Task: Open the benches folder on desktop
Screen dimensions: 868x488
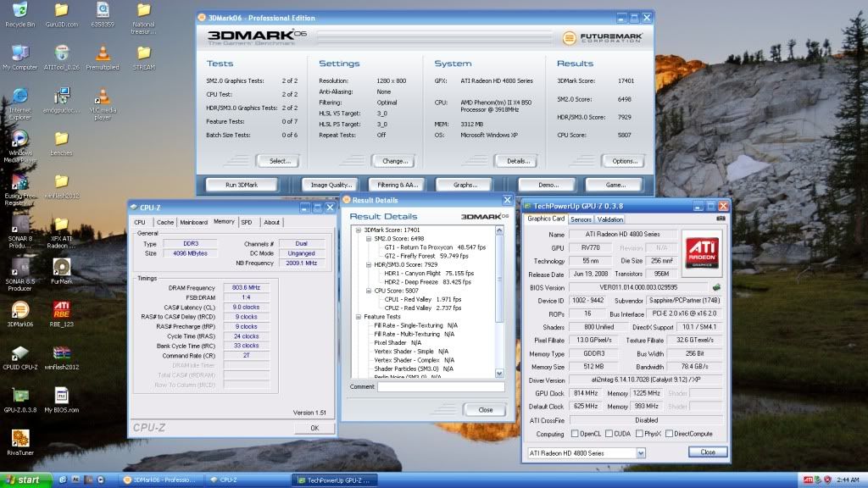Action: pyautogui.click(x=61, y=143)
